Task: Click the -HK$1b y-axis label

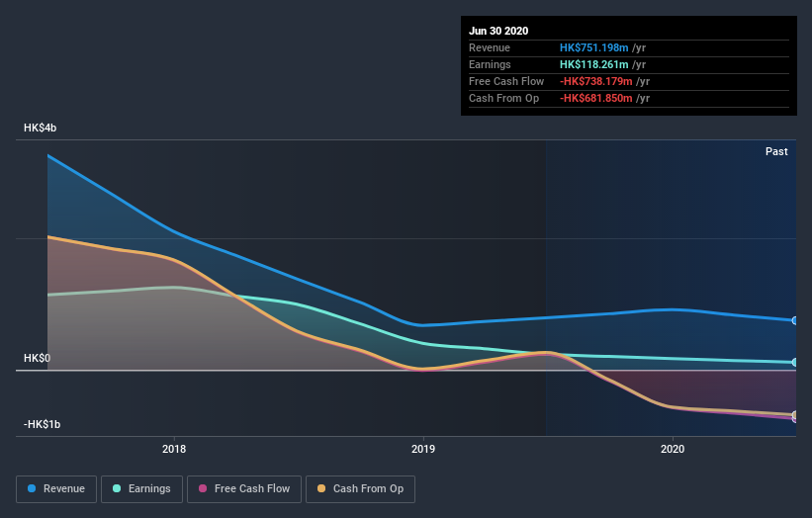Action: click(42, 424)
